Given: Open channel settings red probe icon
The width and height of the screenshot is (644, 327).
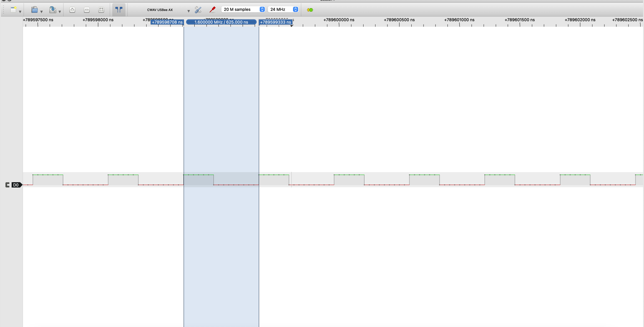Looking at the screenshot, I should [213, 10].
